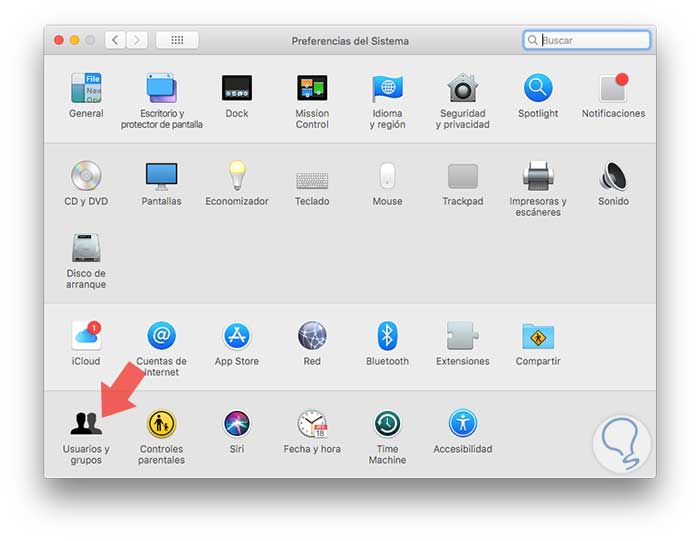Click the show all grid button
This screenshot has width=700, height=541.
click(177, 40)
